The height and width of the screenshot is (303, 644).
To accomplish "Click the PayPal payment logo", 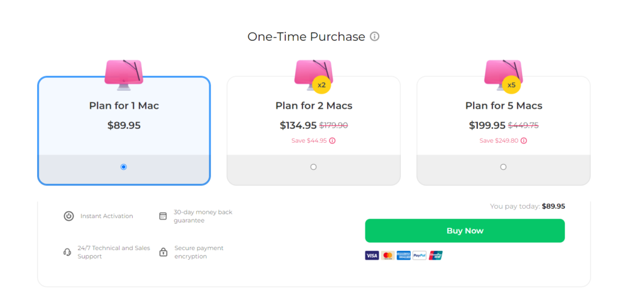I will pyautogui.click(x=419, y=255).
